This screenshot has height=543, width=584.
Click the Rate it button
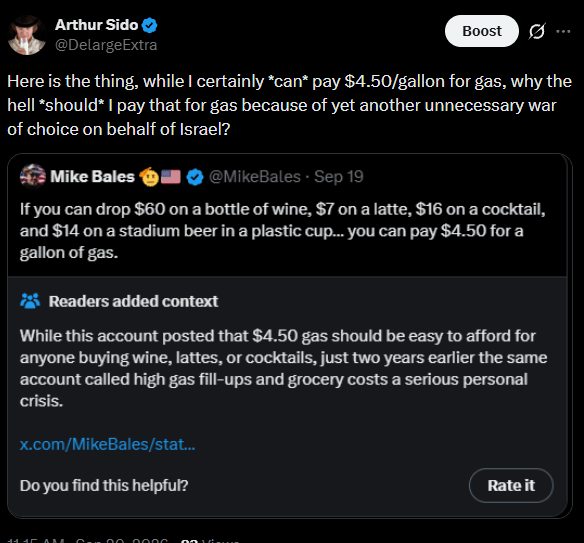click(511, 485)
